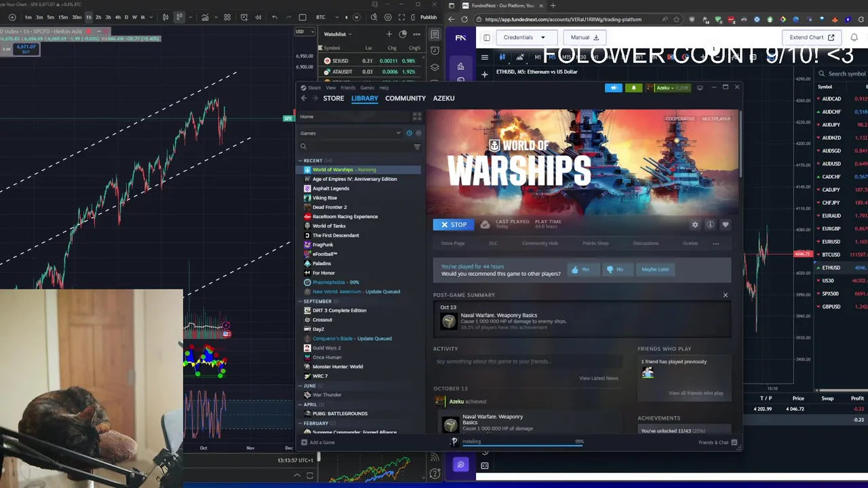868x488 pixels.
Task: Select PUBG: BATTLEGROUNDS in the library
Action: pos(340,413)
